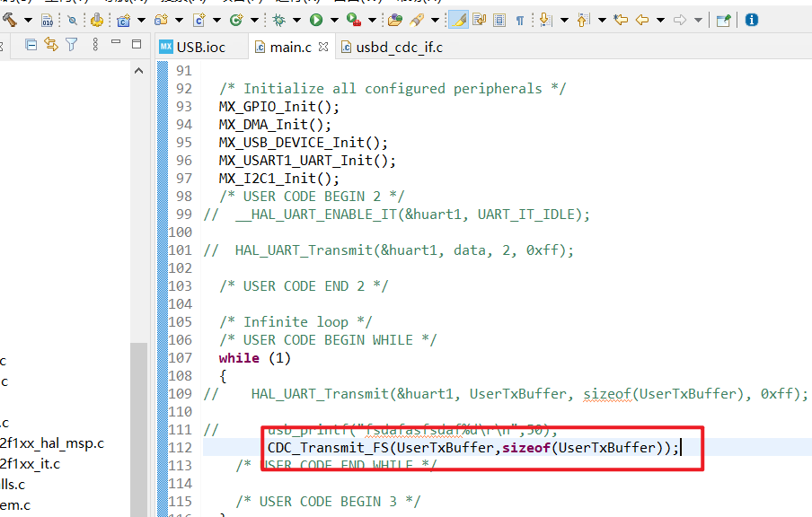The height and width of the screenshot is (517, 812).
Task: Switch to the usbd_cdc_if.c tab
Action: (x=392, y=47)
